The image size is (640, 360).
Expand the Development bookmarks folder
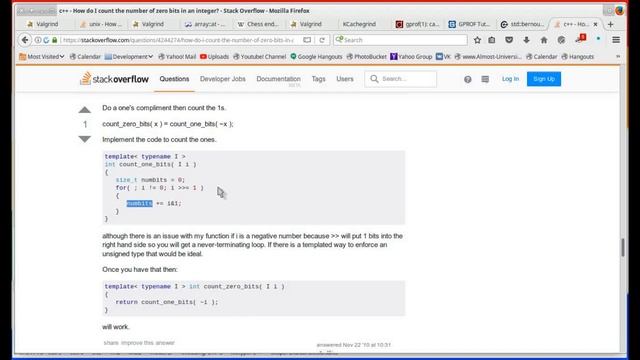pyautogui.click(x=129, y=57)
